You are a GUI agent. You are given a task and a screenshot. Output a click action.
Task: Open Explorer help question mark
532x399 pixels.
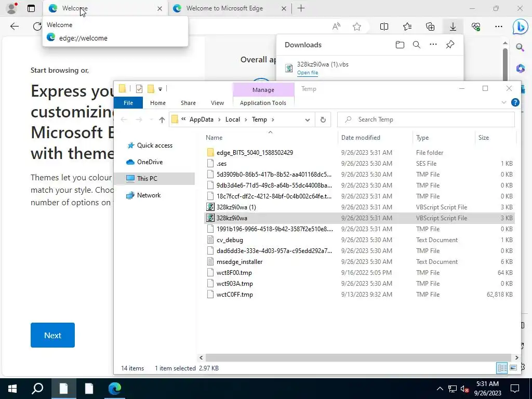(515, 102)
